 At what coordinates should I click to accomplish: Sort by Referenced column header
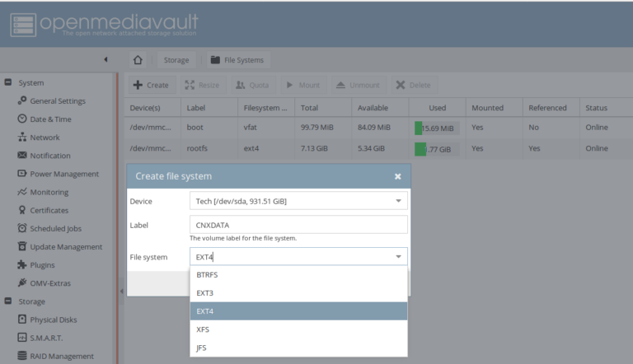(x=551, y=108)
